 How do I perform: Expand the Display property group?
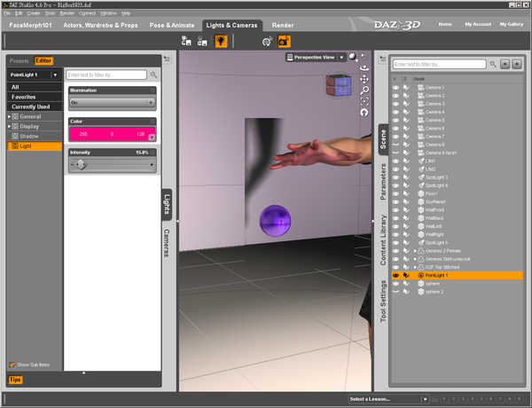click(x=10, y=126)
